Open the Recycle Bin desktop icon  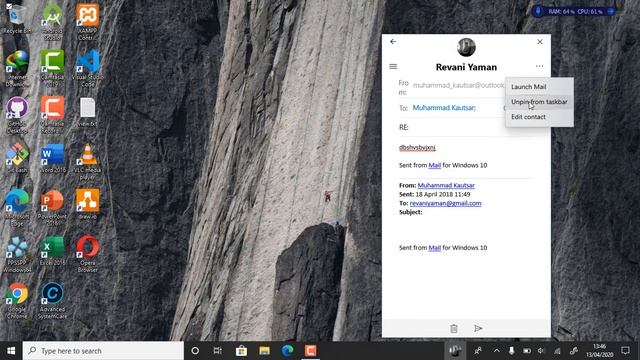coord(17,20)
